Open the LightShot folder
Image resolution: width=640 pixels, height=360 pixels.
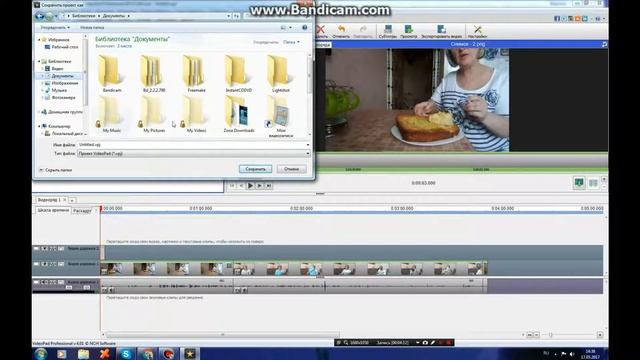coord(280,73)
